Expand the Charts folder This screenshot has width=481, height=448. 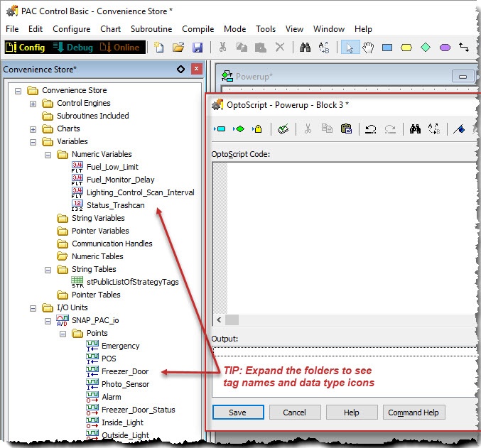pyautogui.click(x=33, y=129)
